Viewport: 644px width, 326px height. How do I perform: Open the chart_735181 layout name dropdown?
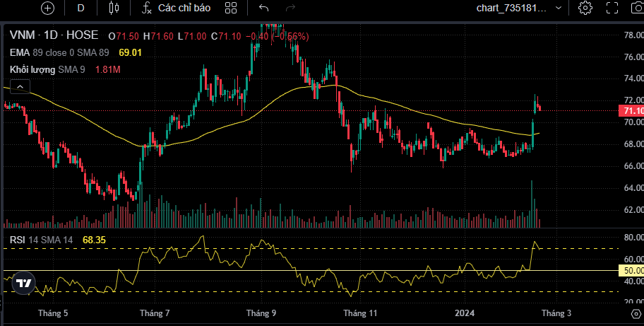click(512, 8)
